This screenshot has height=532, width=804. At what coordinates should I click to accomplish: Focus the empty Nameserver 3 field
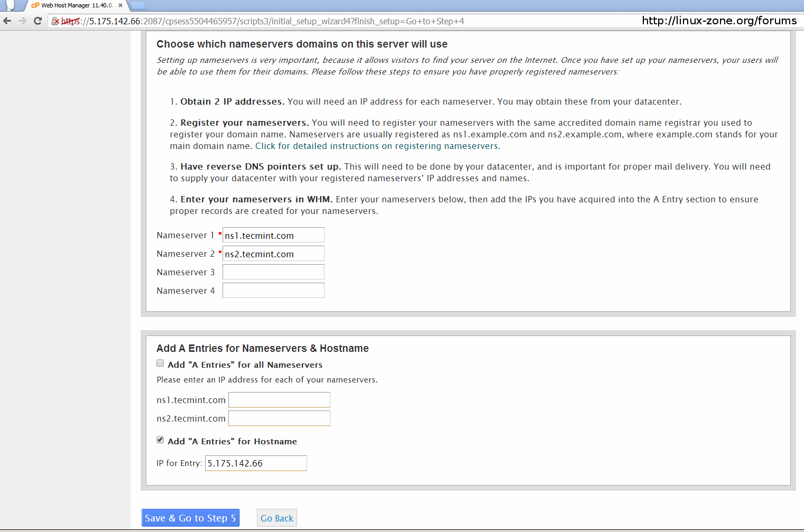[x=273, y=272]
